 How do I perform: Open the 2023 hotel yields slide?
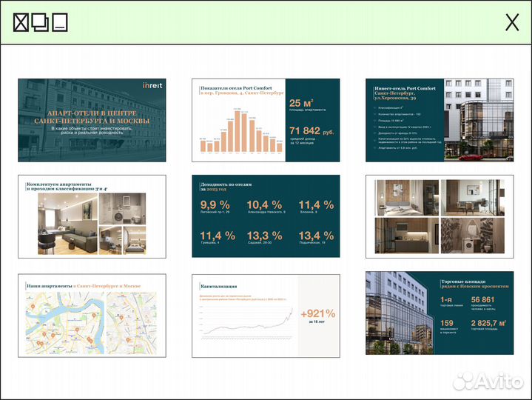(x=266, y=216)
